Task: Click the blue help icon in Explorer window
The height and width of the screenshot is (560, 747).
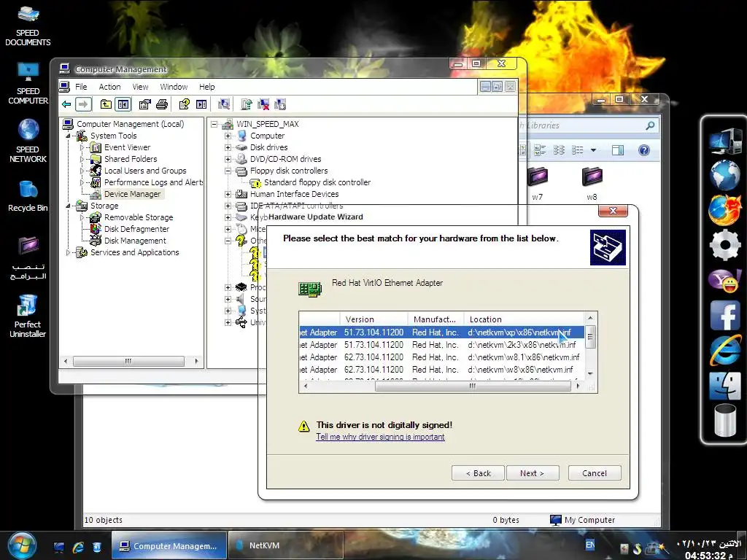Action: pos(644,150)
